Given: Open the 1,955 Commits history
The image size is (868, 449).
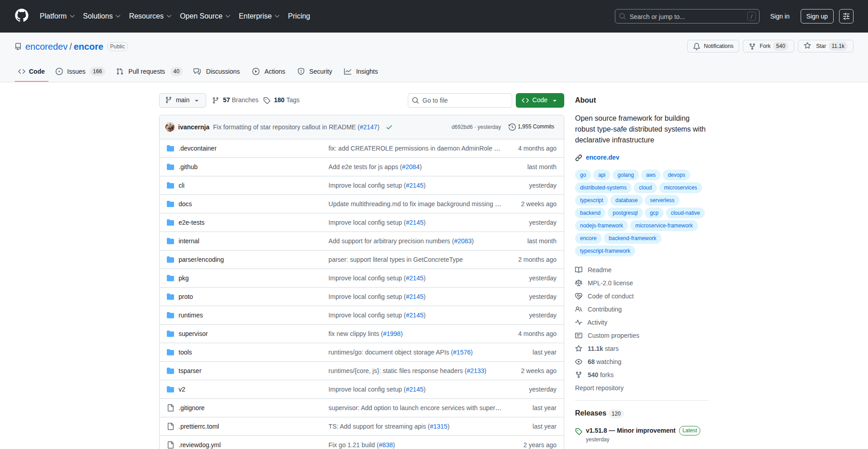Looking at the screenshot, I should (x=531, y=127).
